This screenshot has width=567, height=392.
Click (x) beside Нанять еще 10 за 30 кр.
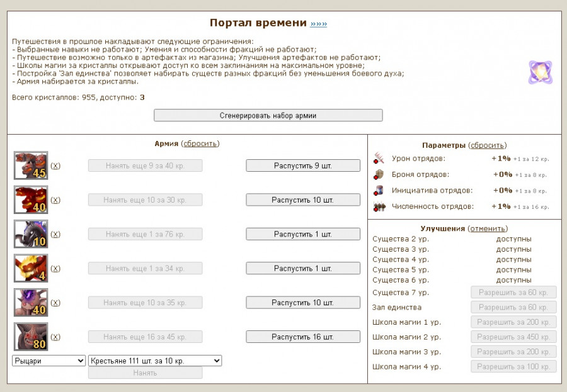pos(55,200)
